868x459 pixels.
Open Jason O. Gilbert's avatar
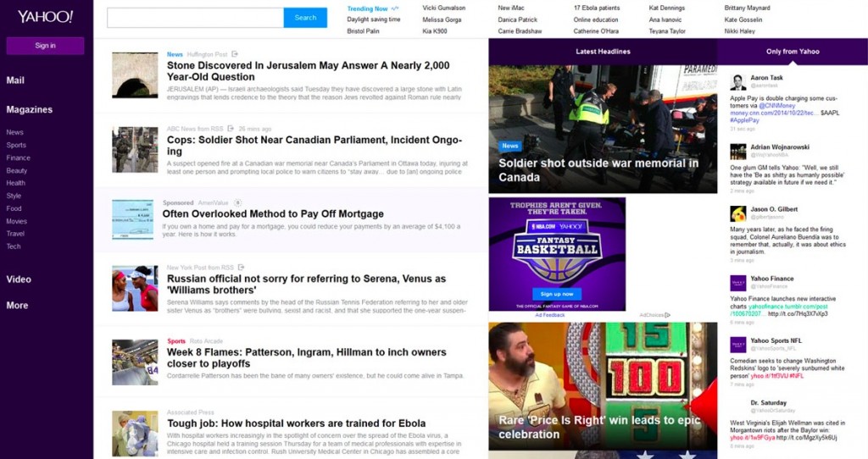coord(738,213)
